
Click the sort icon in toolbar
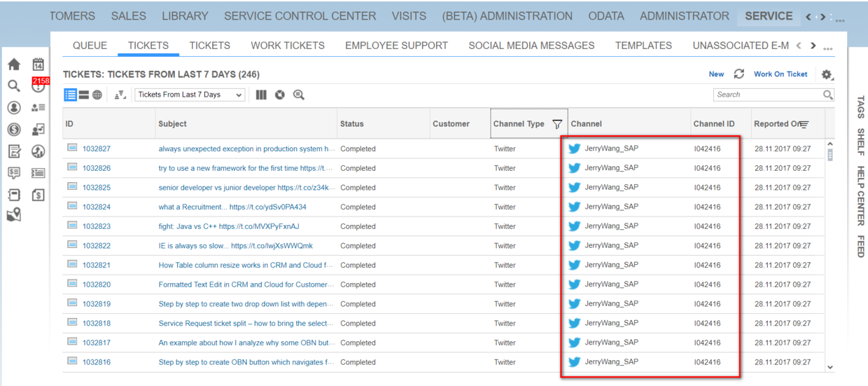click(x=120, y=95)
